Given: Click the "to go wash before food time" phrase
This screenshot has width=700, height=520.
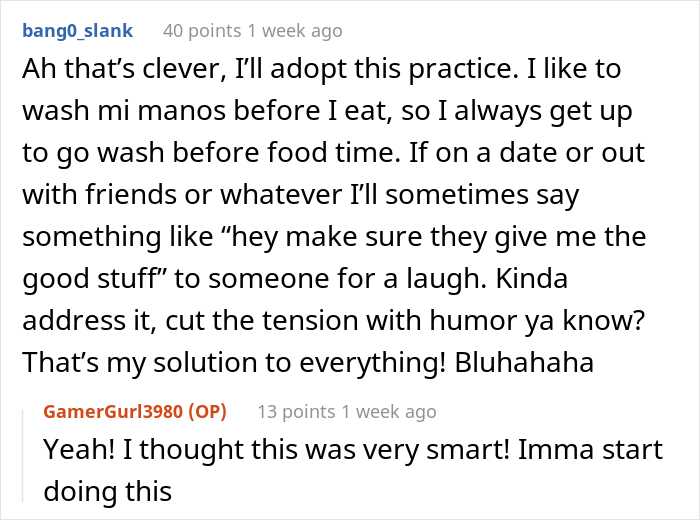Looking at the screenshot, I should click(x=211, y=153).
